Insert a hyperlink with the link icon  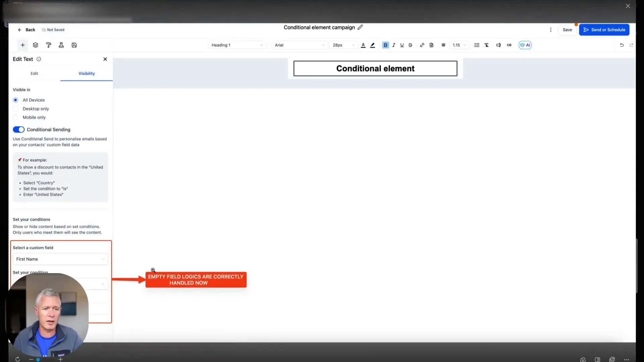point(422,45)
